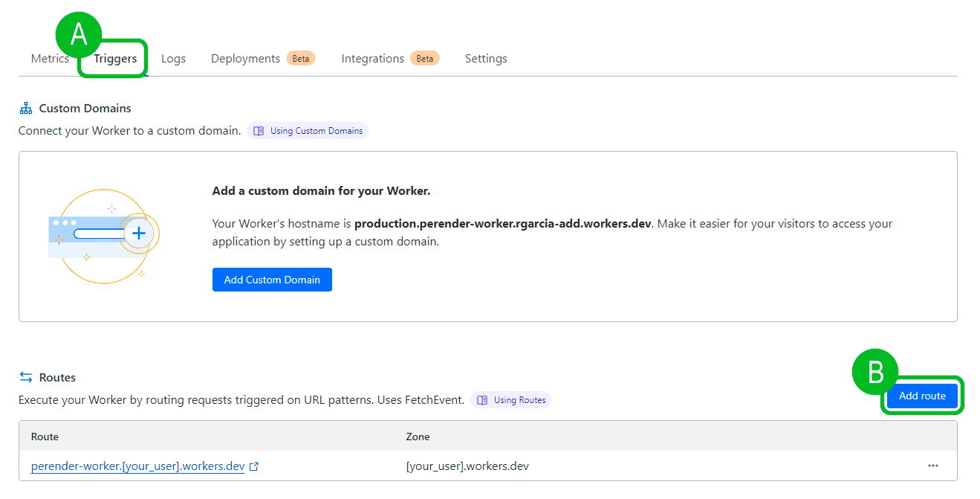Open the Deployments tab
980x499 pixels.
[245, 59]
